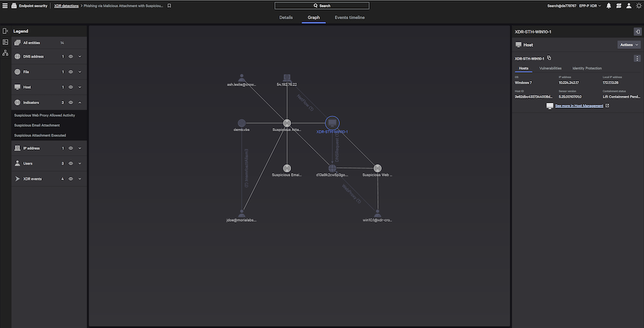The width and height of the screenshot is (644, 328).
Task: Go to XDR detections breadcrumb link
Action: point(66,6)
